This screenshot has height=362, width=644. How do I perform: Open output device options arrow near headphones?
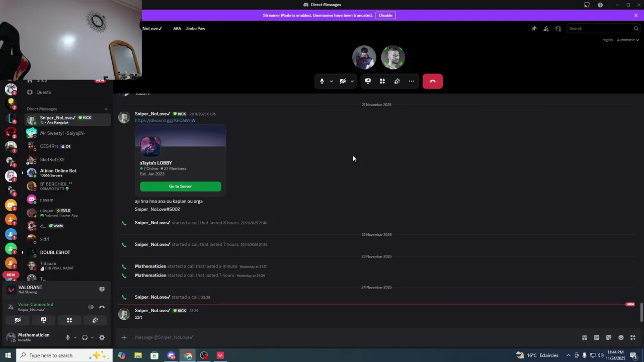(x=92, y=338)
